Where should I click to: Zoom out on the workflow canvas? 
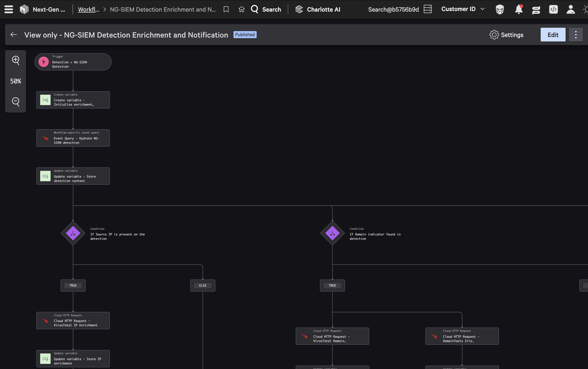tap(16, 102)
